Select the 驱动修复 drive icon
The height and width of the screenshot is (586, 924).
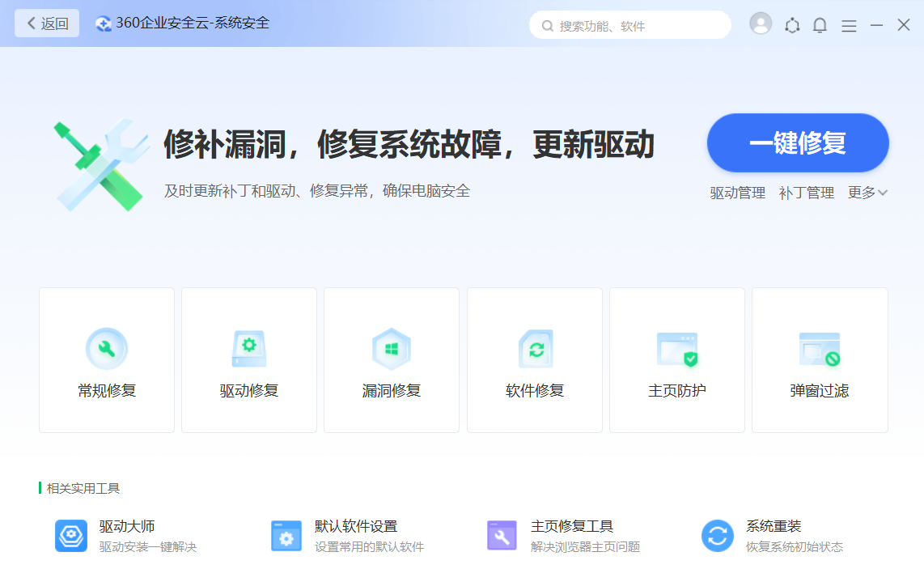[x=249, y=349]
